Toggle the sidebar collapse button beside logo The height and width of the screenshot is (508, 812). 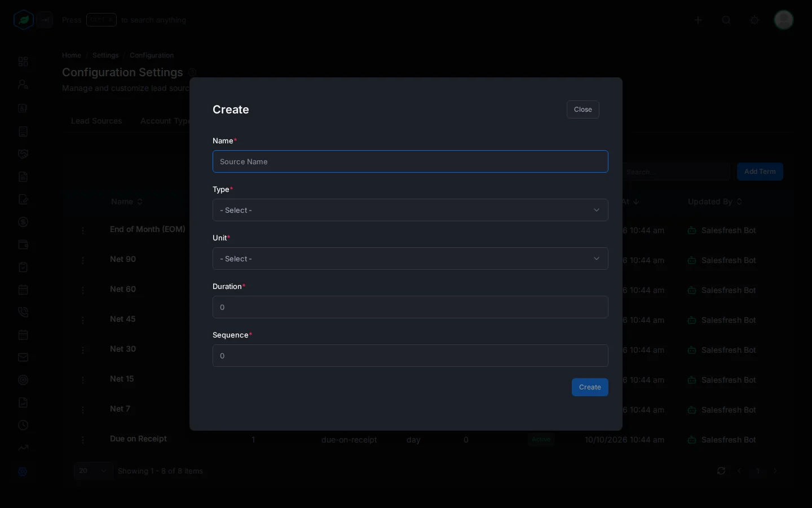coord(45,20)
